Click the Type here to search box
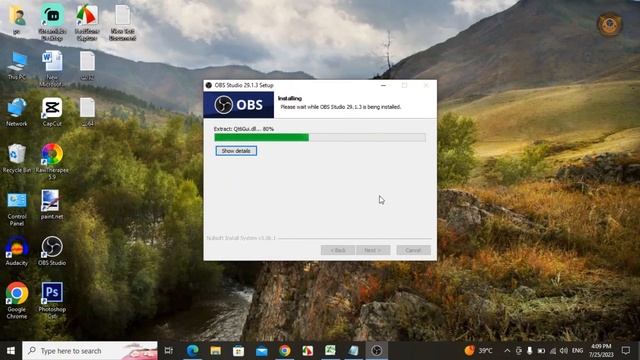 pos(90,351)
